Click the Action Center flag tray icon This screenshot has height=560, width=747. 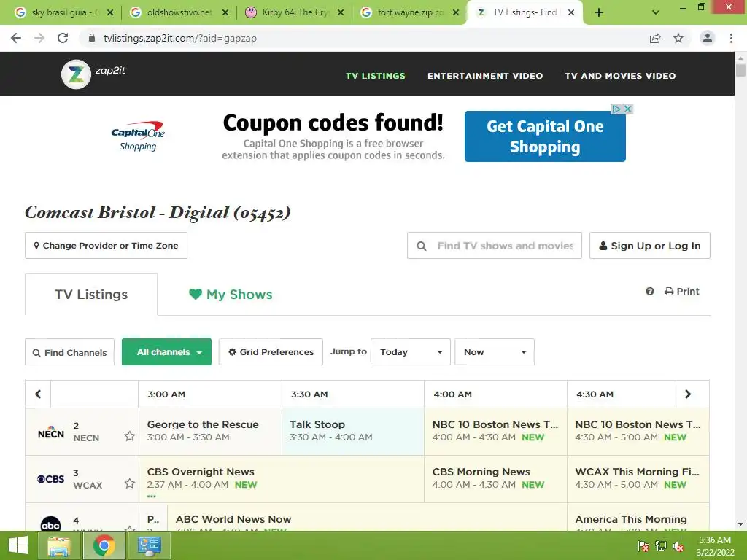(x=643, y=546)
